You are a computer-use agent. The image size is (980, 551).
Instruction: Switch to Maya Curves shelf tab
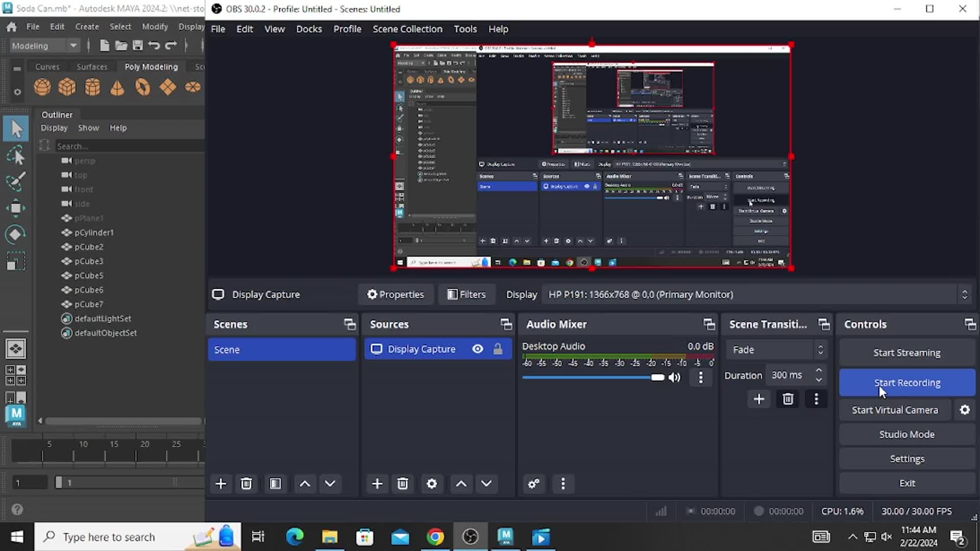pyautogui.click(x=47, y=67)
